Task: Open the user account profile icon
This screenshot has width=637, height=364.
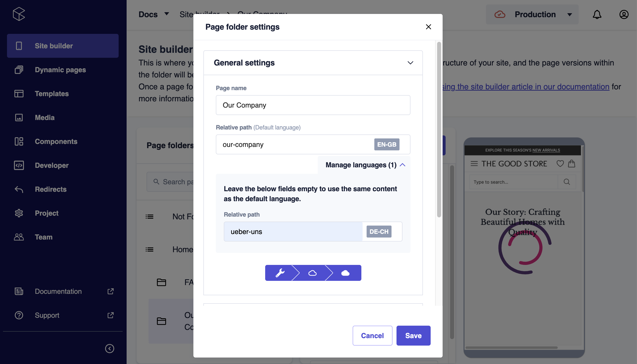Action: click(x=624, y=14)
